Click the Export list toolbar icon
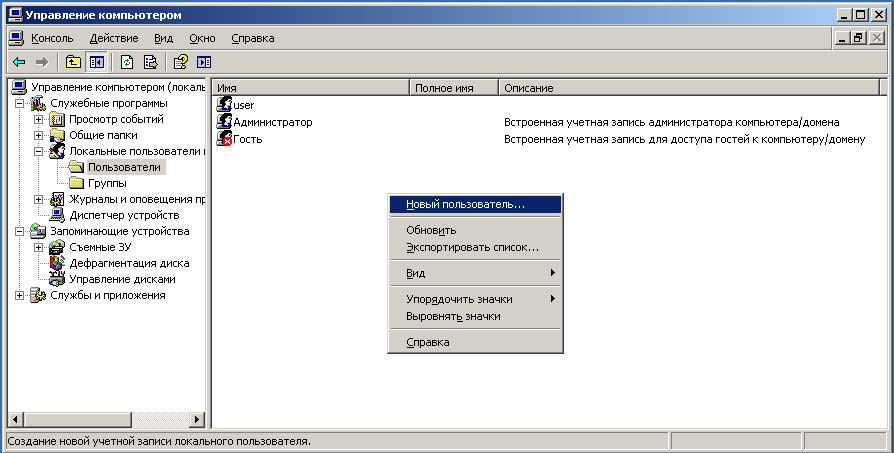Viewport: 894px width, 453px height. 150,62
